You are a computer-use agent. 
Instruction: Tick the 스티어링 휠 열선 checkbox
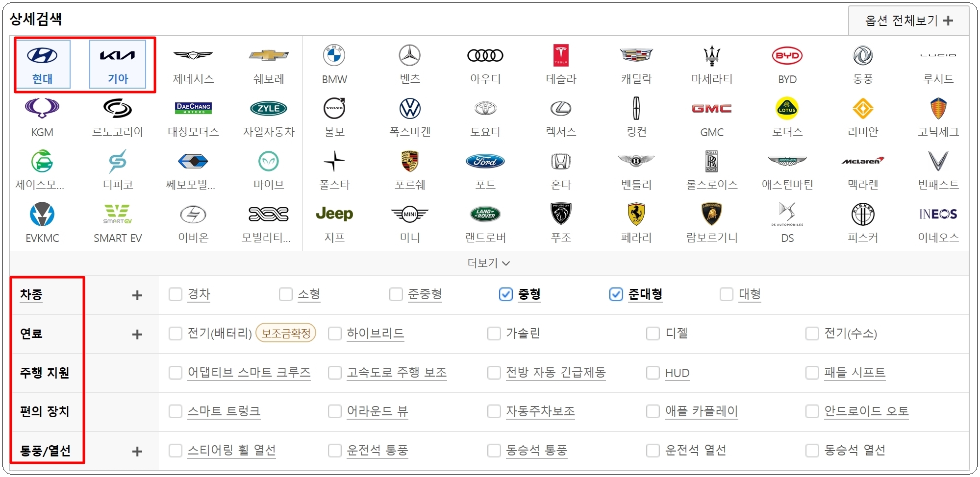tap(175, 451)
